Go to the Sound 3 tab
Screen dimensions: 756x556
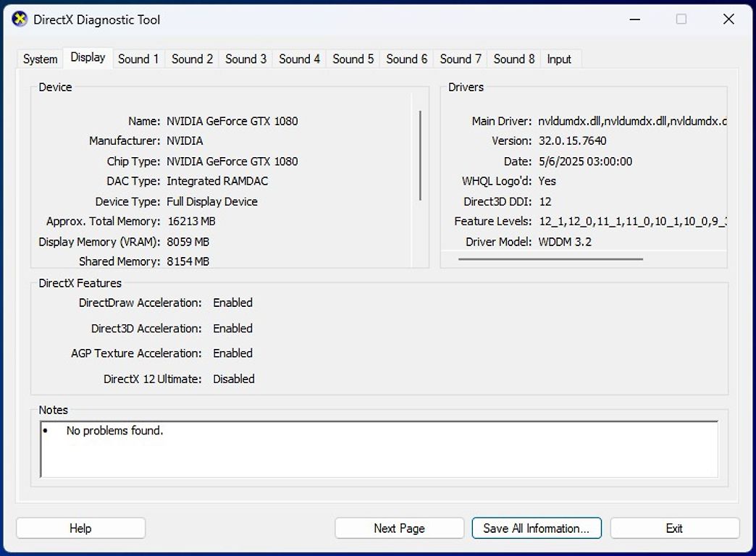tap(245, 59)
